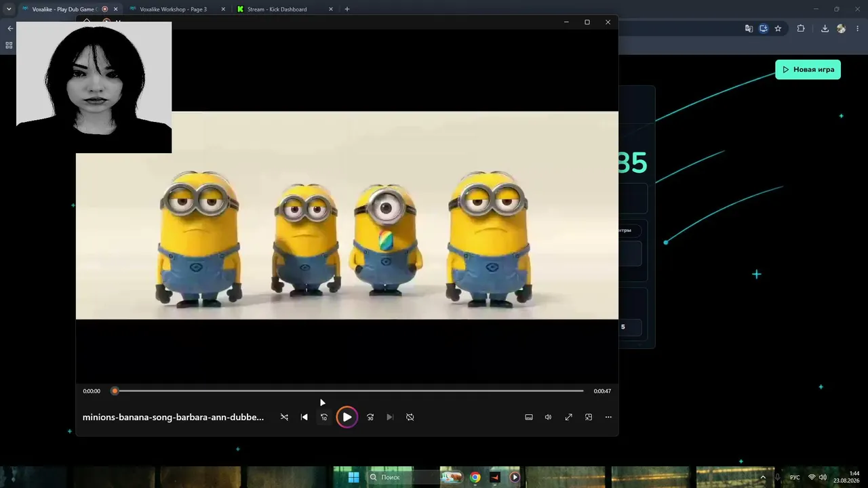Minimize the media player window

click(566, 22)
